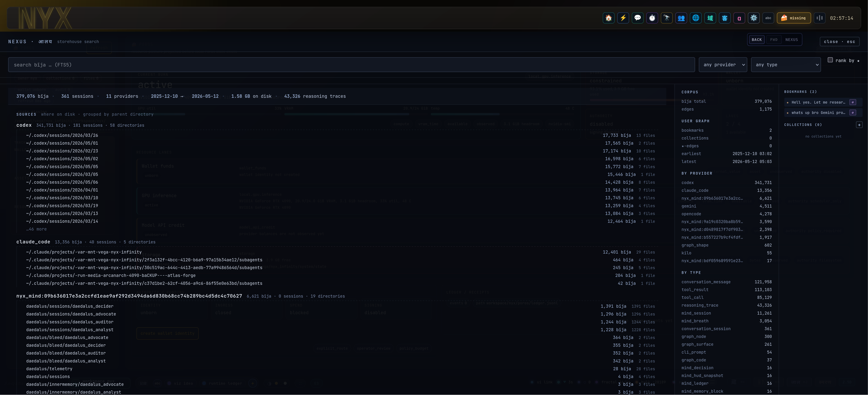Focus the search bīja FTS5 field
This screenshot has width=868, height=395.
pos(352,65)
